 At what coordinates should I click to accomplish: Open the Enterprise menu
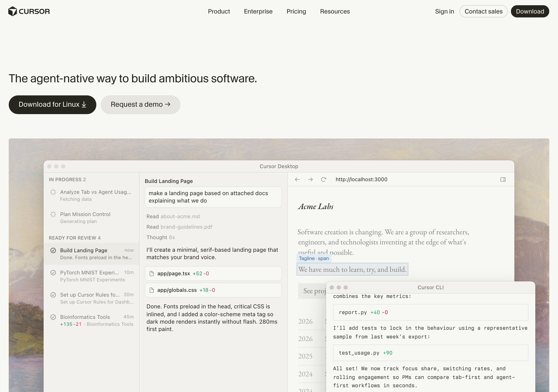258,11
